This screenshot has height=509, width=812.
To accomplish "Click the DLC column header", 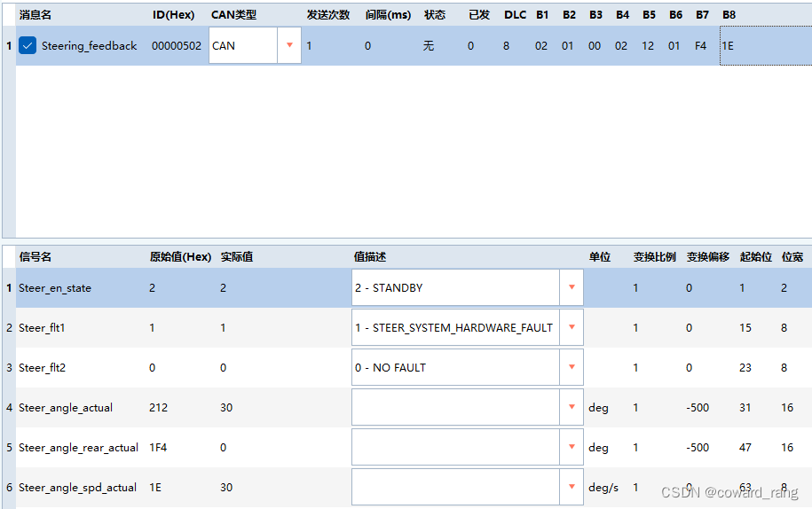I will click(516, 14).
